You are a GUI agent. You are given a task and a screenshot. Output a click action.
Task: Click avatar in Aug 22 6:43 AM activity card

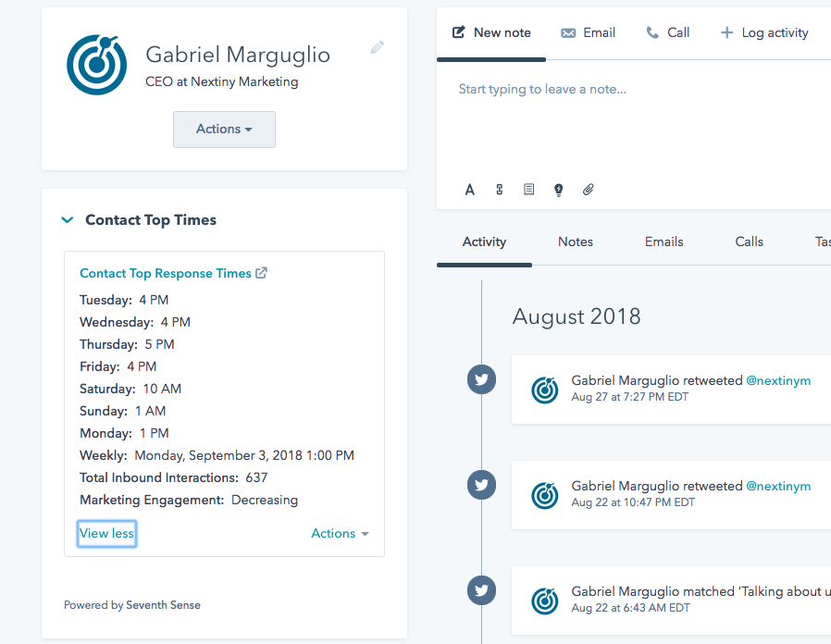click(x=545, y=601)
